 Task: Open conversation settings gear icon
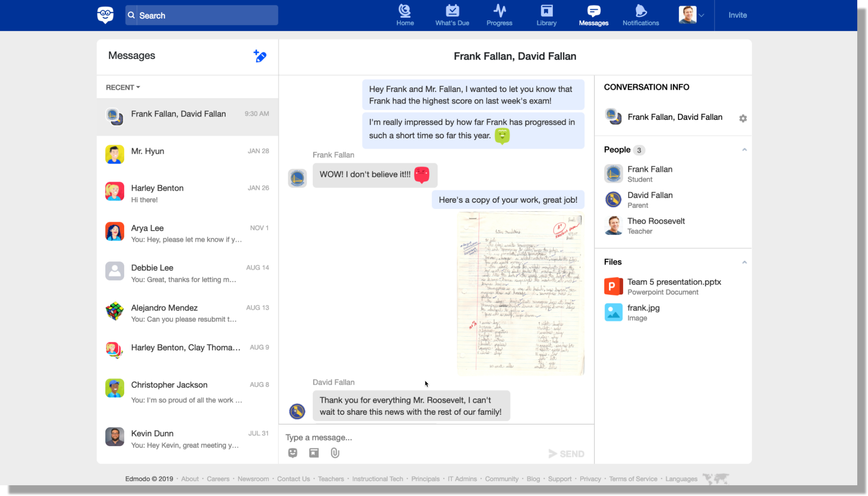coord(743,118)
